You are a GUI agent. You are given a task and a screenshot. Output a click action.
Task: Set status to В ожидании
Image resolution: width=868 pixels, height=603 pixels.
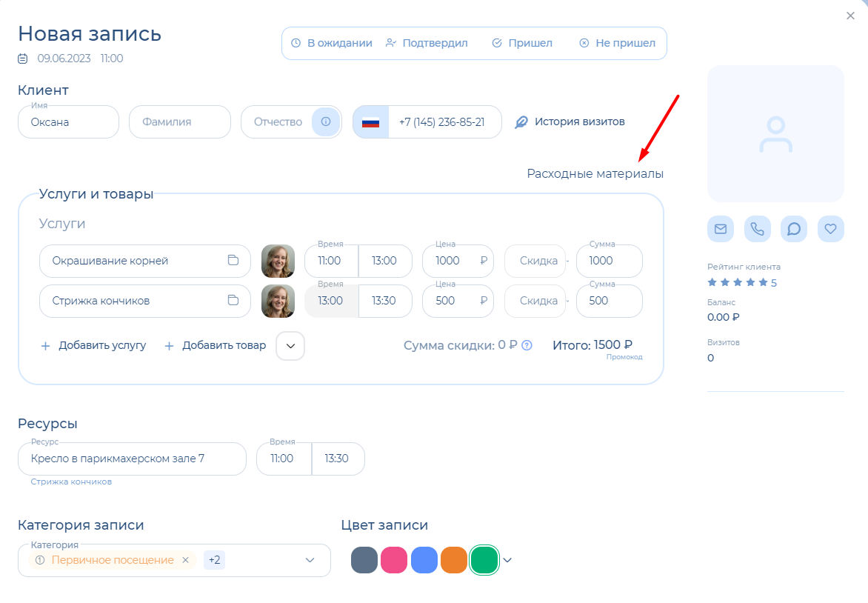(x=331, y=43)
